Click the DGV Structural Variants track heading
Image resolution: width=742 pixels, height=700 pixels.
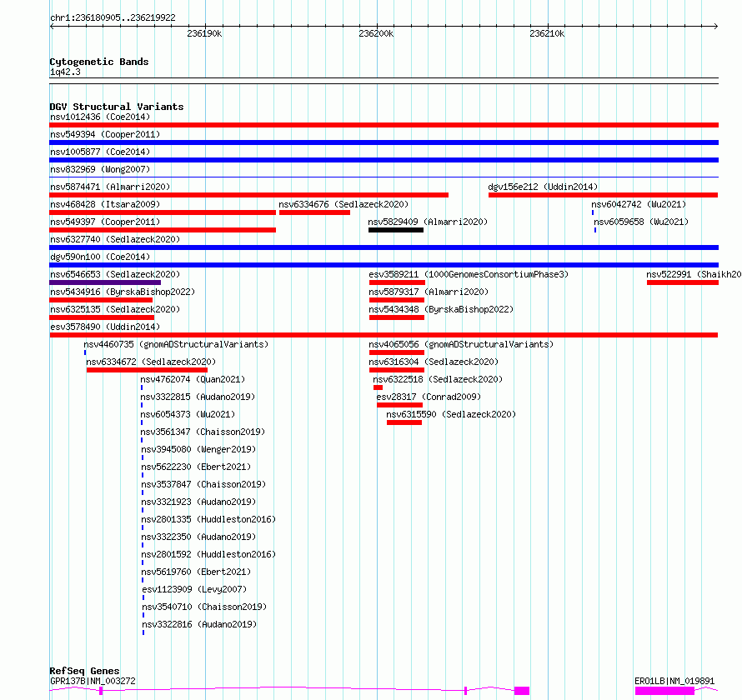point(117,107)
